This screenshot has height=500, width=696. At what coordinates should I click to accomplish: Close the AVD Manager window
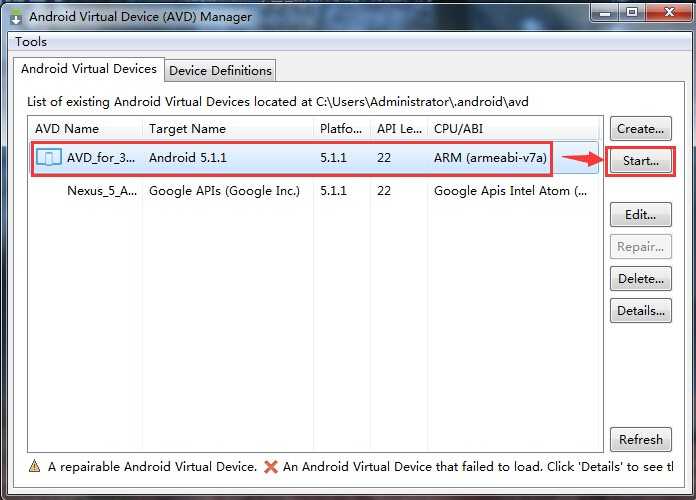669,12
